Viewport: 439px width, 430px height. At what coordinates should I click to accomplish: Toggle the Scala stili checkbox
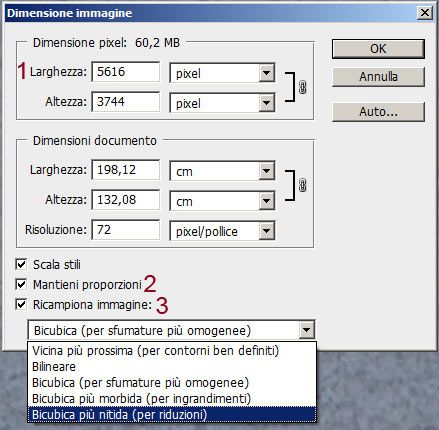coord(21,265)
